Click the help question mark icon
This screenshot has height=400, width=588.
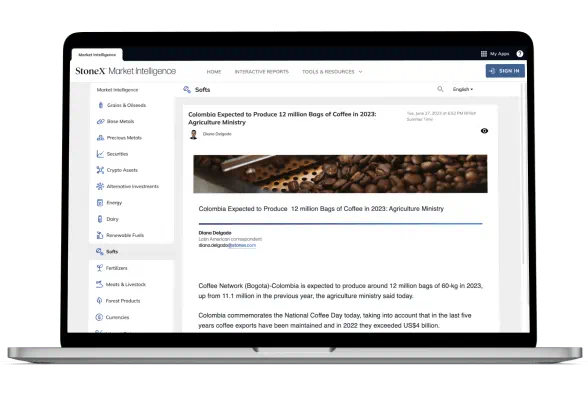(x=520, y=54)
